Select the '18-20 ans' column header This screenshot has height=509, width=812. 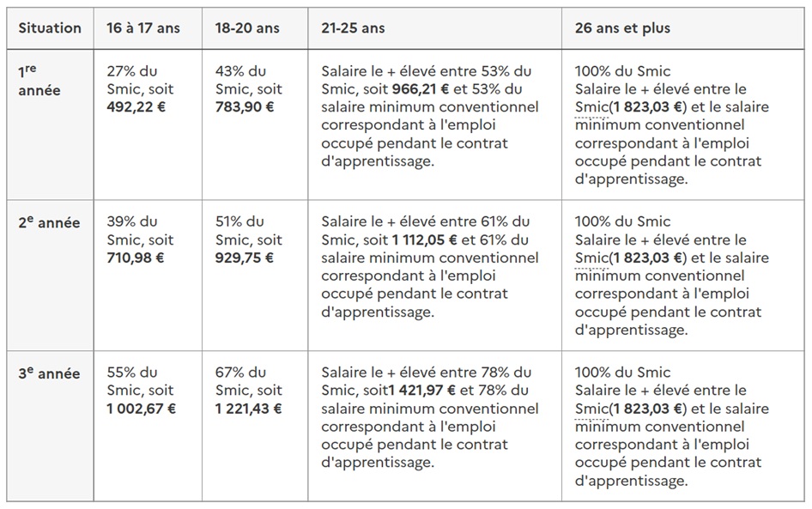click(x=247, y=28)
